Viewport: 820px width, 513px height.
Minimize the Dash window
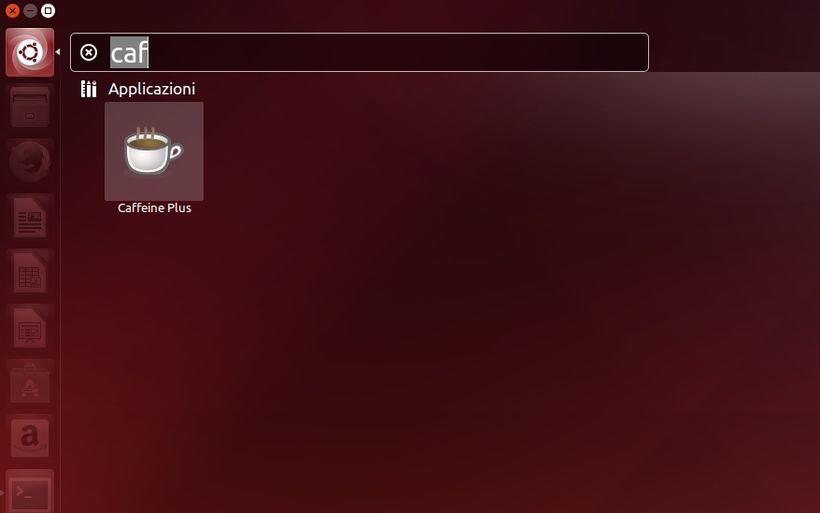30,10
